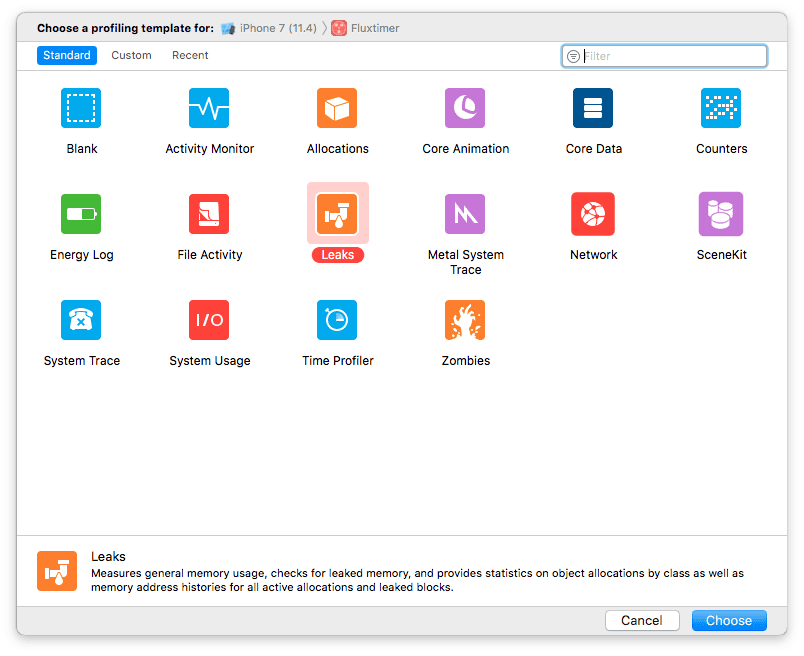Choose the SceneKit template
804x656 pixels.
pos(721,213)
